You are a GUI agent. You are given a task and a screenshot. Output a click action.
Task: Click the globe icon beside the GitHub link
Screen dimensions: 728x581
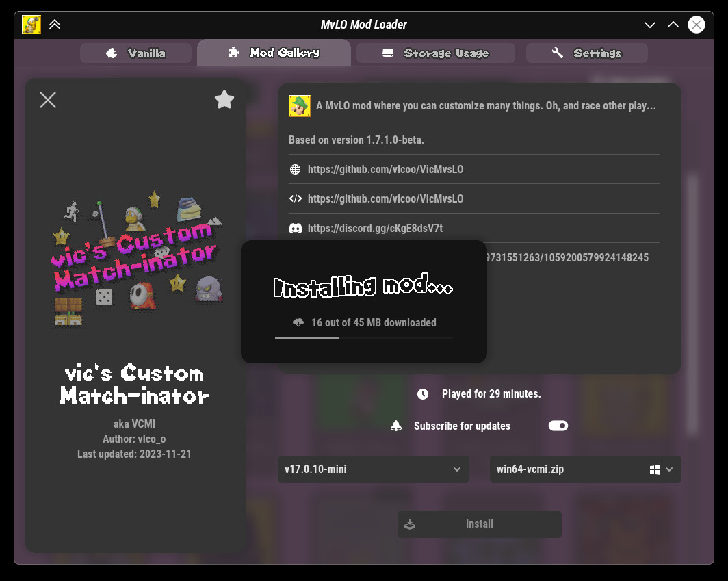click(x=295, y=169)
